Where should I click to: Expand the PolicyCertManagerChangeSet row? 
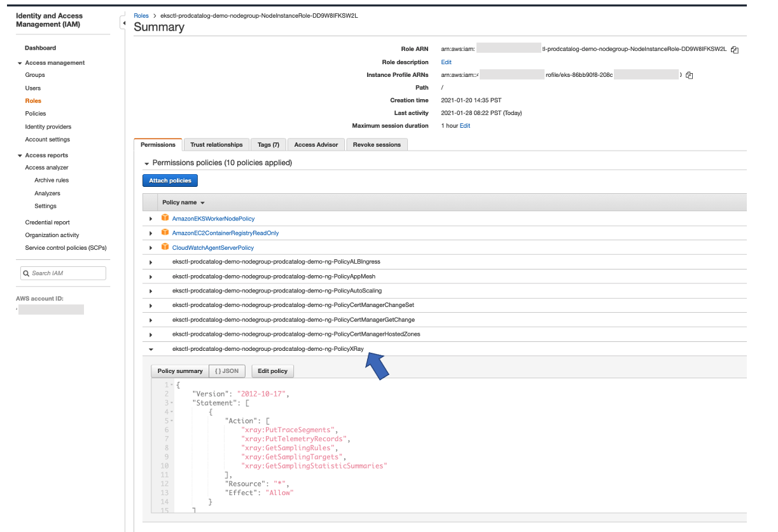click(151, 306)
